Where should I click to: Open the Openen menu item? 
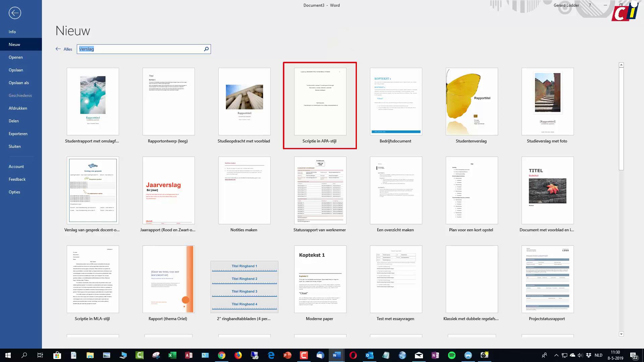pos(16,57)
